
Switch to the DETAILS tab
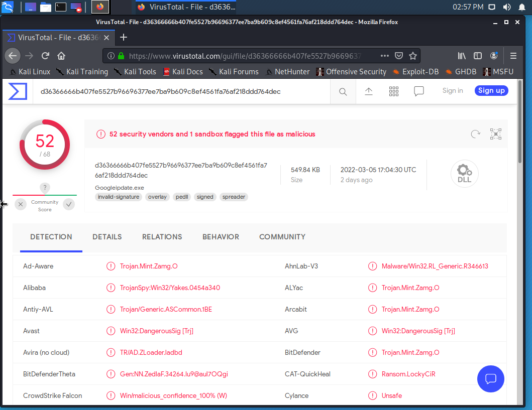pyautogui.click(x=107, y=237)
